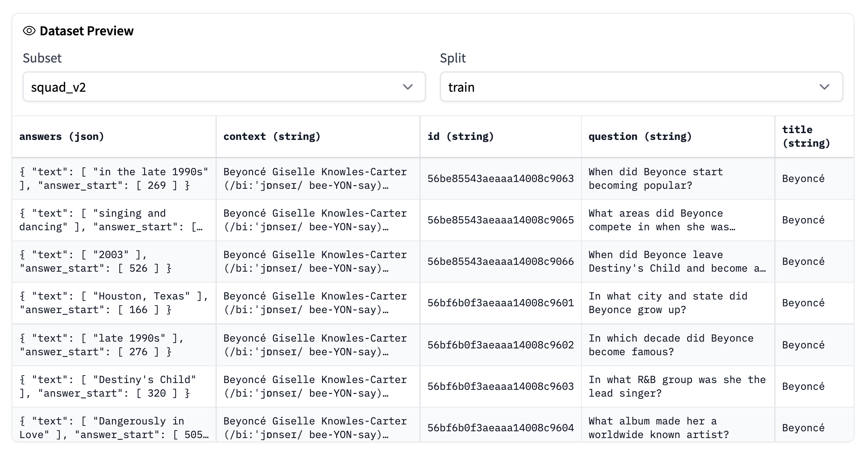Click the eye icon beside Dataset Preview
Image resolution: width=868 pixels, height=453 pixels.
pos(29,31)
